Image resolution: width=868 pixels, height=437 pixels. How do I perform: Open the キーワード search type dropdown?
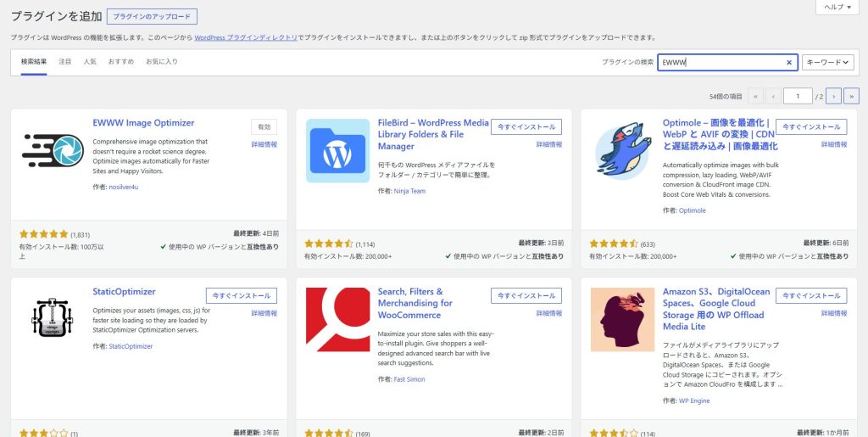[827, 63]
